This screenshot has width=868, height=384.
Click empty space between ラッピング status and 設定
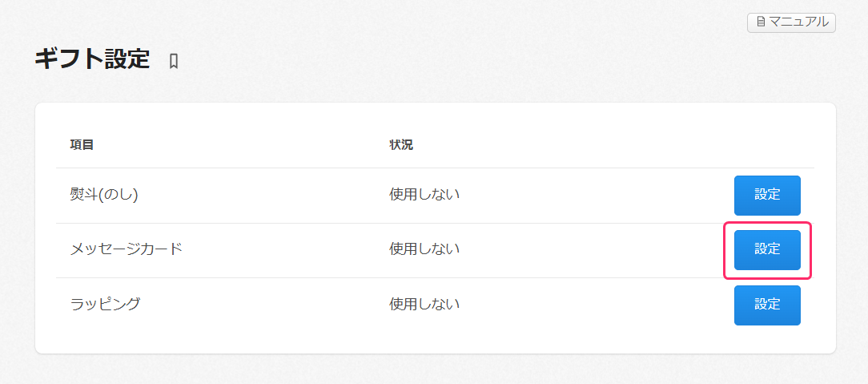(x=593, y=305)
